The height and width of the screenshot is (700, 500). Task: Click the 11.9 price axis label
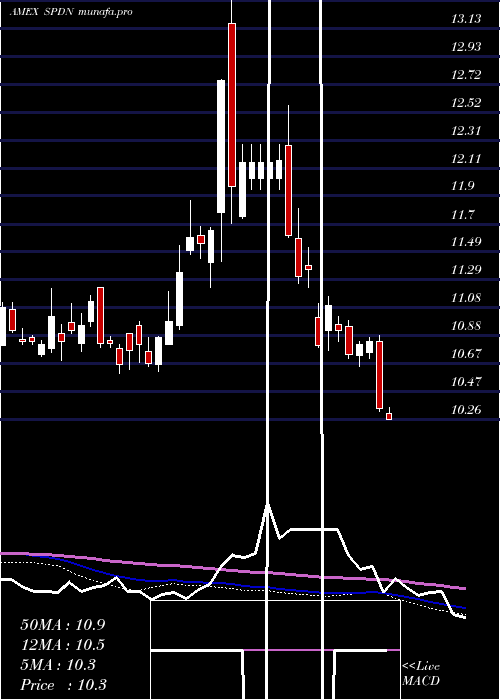tap(463, 186)
